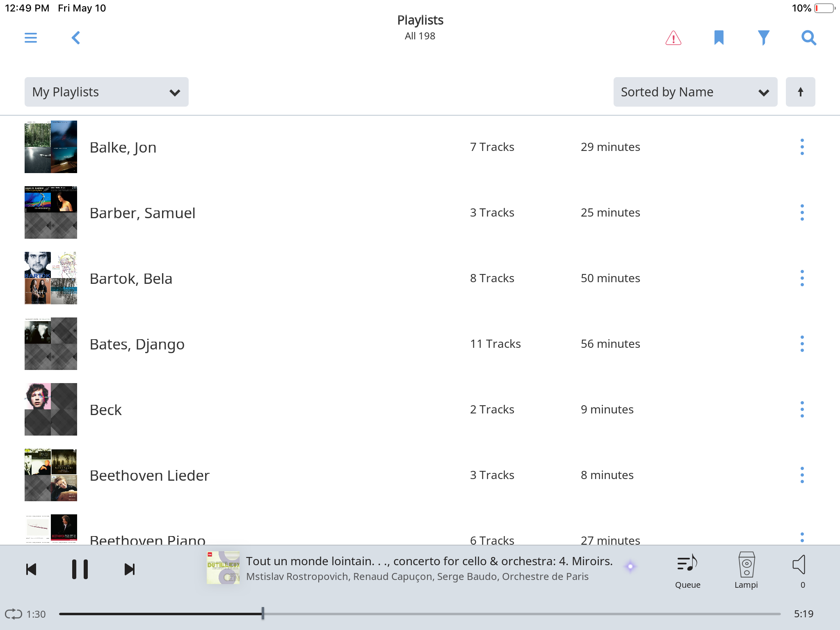Click the Beethoven Lieder cover thumbnail
This screenshot has width=840, height=630.
(51, 475)
